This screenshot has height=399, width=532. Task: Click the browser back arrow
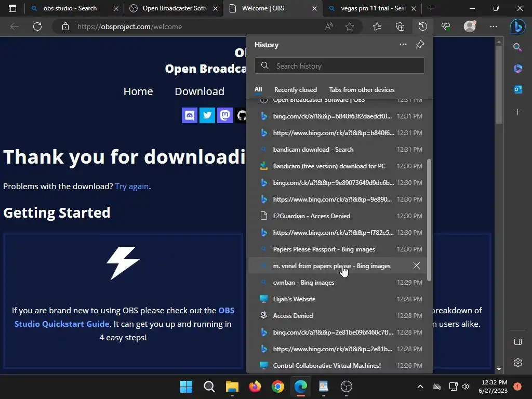point(14,26)
